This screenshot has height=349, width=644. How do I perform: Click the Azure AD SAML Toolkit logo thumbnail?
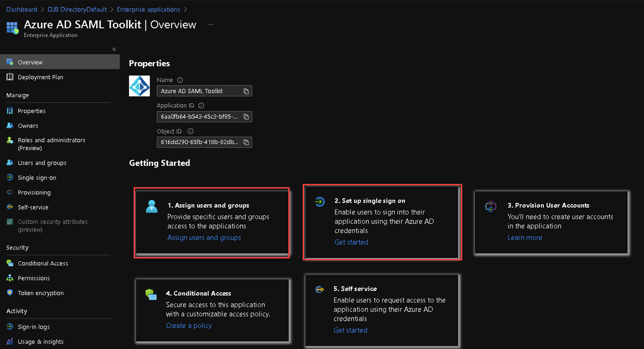(140, 86)
